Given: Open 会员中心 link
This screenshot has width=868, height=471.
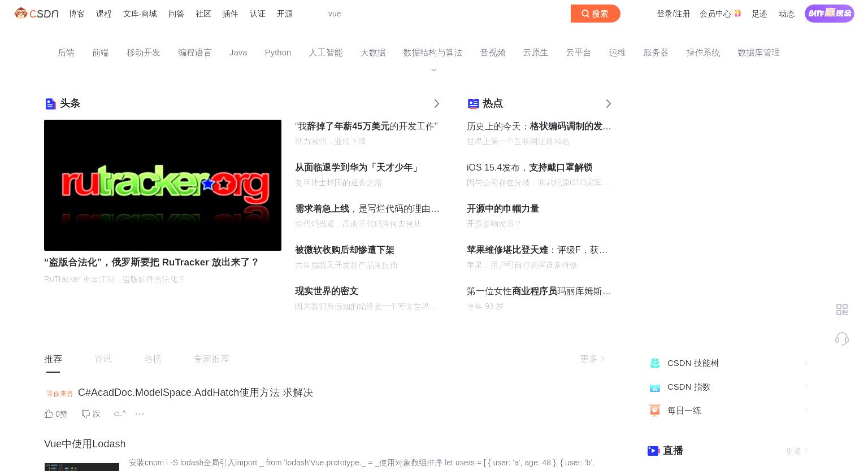Looking at the screenshot, I should [715, 14].
